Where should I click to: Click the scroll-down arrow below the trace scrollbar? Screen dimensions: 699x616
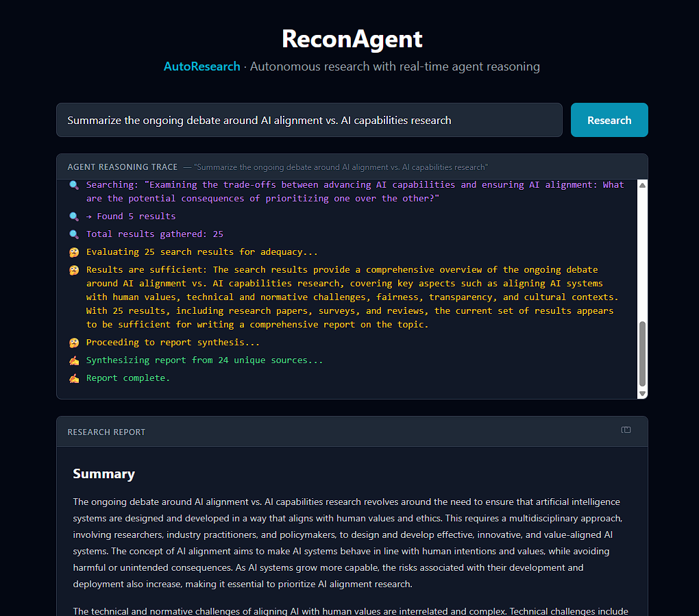click(641, 393)
